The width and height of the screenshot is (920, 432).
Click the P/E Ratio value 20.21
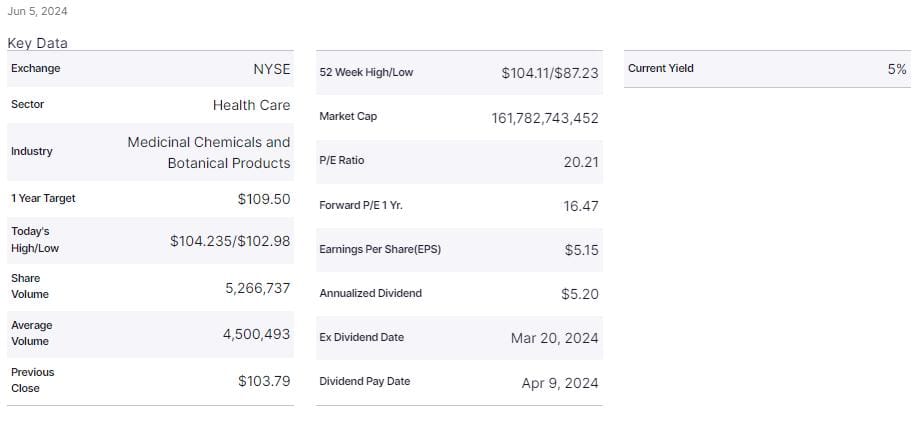click(581, 162)
